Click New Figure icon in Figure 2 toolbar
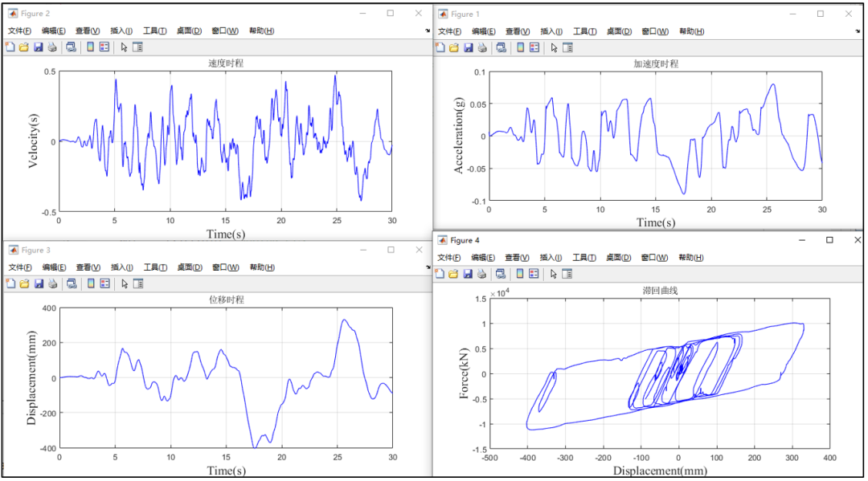Viewport: 868px width, 481px height. [10, 47]
